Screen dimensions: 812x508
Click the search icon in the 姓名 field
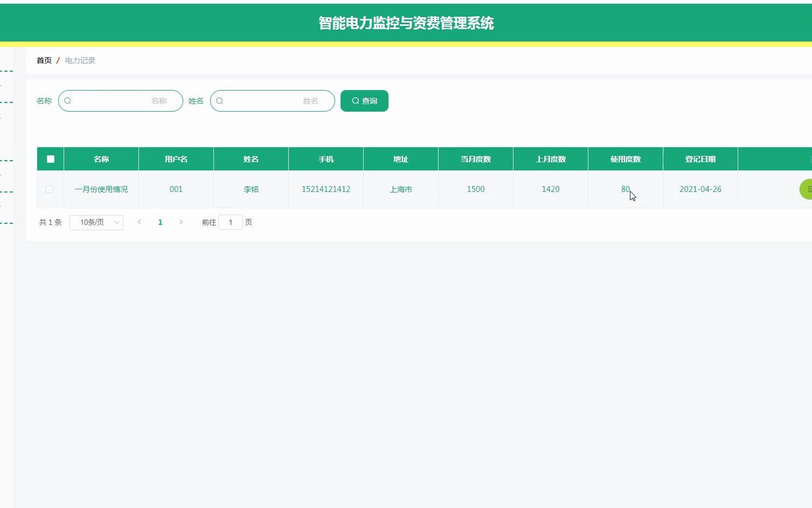(220, 101)
